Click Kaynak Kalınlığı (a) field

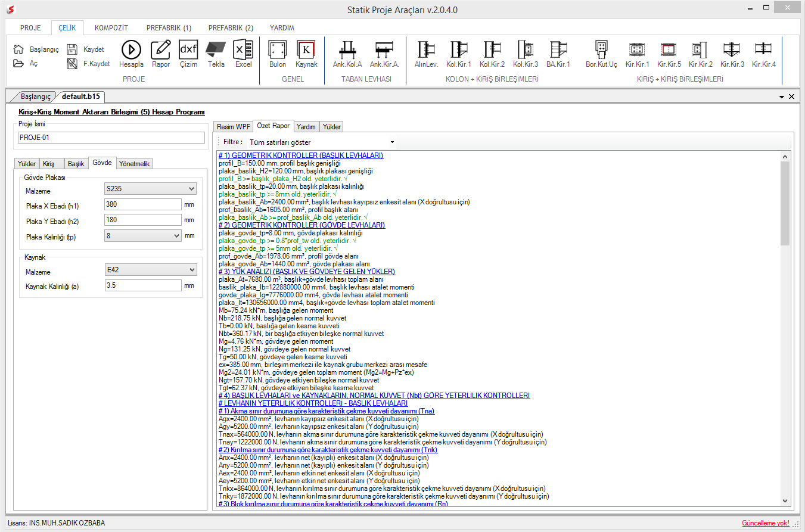pyautogui.click(x=142, y=285)
